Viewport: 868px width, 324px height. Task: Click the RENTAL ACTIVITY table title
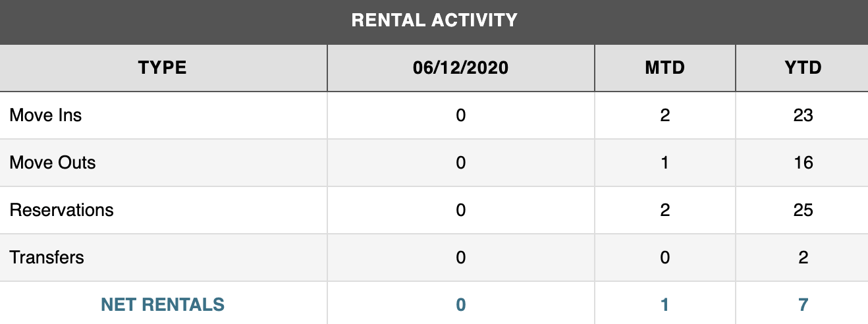point(434,20)
